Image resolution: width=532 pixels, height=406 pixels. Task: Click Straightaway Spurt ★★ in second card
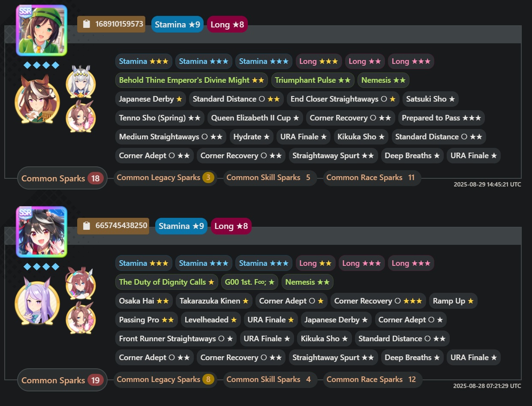(333, 358)
